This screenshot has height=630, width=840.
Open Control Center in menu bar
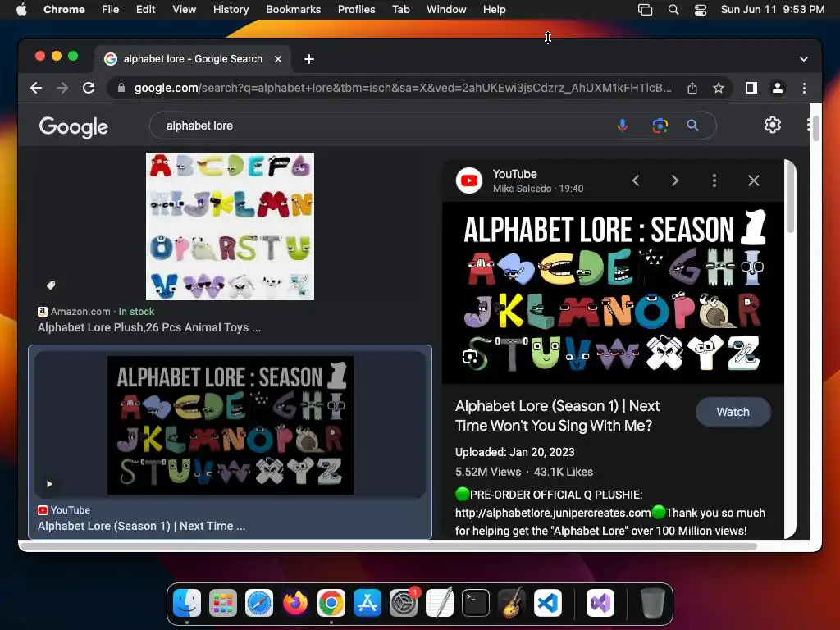(x=701, y=10)
